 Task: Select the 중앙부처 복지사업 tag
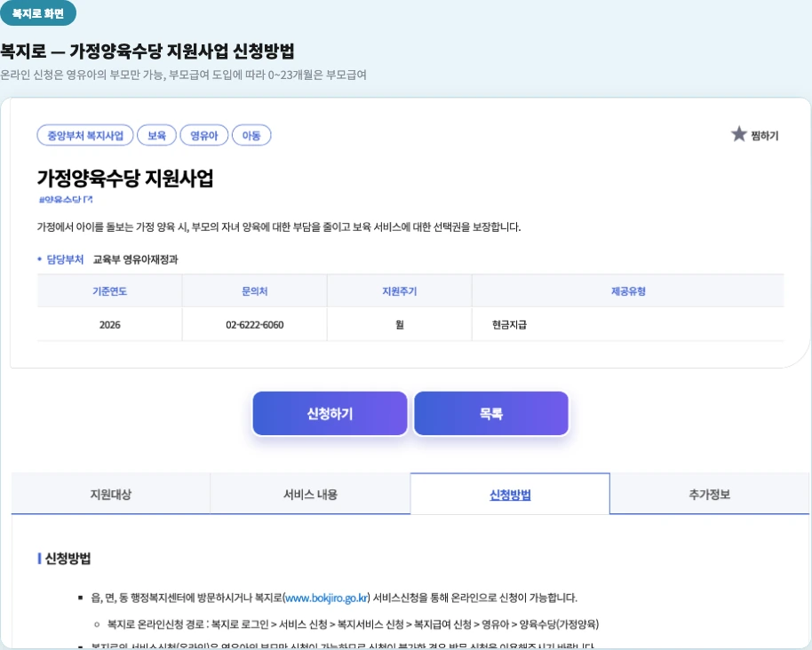tap(85, 136)
